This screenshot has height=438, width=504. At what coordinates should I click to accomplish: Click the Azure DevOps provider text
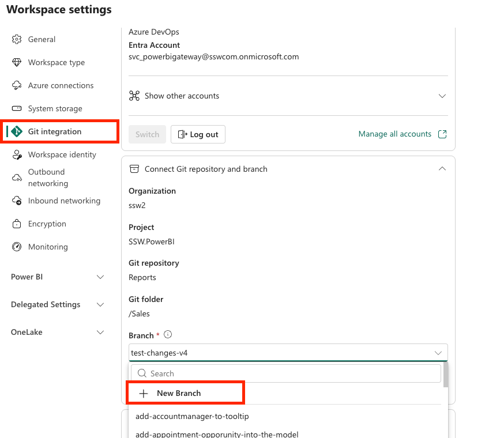[x=153, y=32]
